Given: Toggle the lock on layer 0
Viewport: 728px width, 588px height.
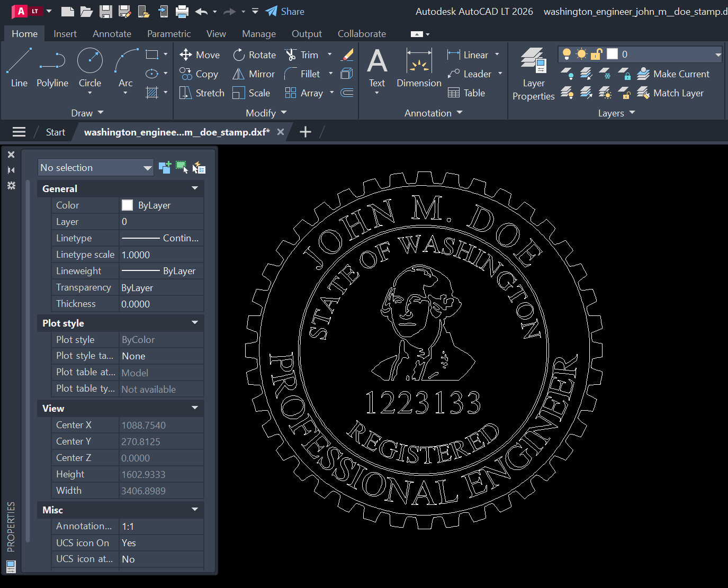Looking at the screenshot, I should [x=596, y=54].
